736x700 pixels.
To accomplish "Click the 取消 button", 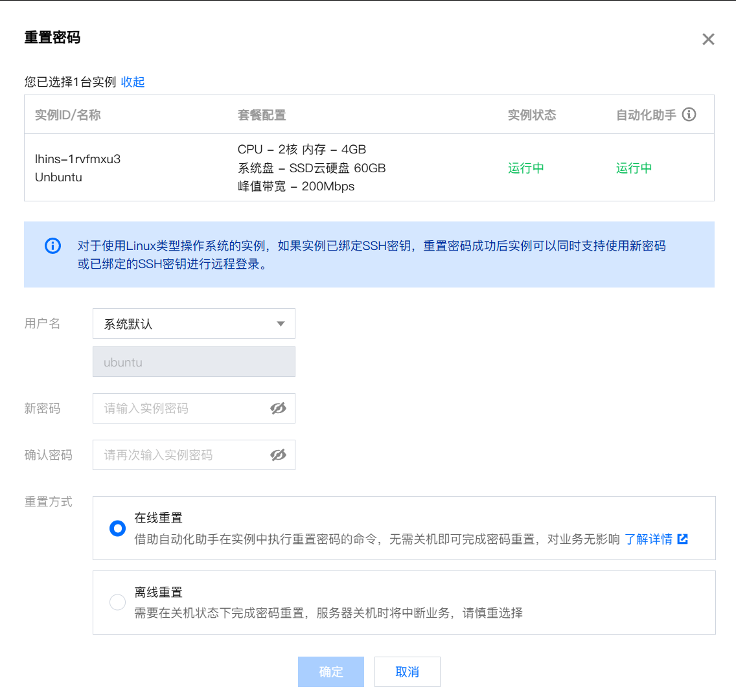I will pyautogui.click(x=408, y=672).
